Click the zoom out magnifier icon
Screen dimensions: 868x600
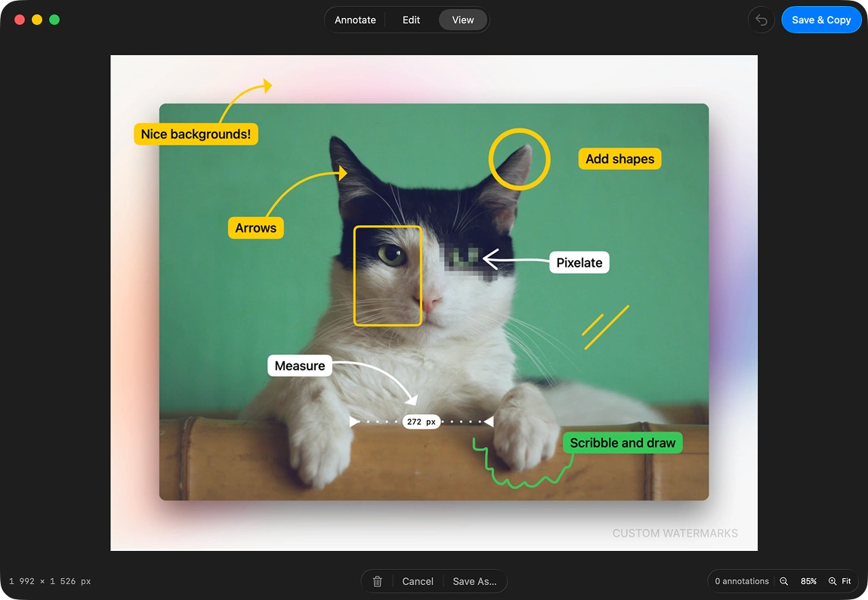click(x=784, y=581)
